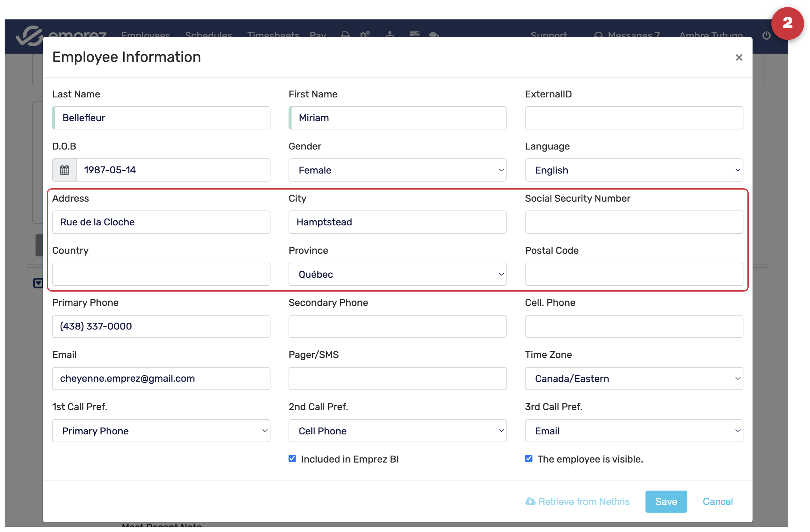810x532 pixels.
Task: Open the Time Zone dropdown
Action: click(x=633, y=379)
